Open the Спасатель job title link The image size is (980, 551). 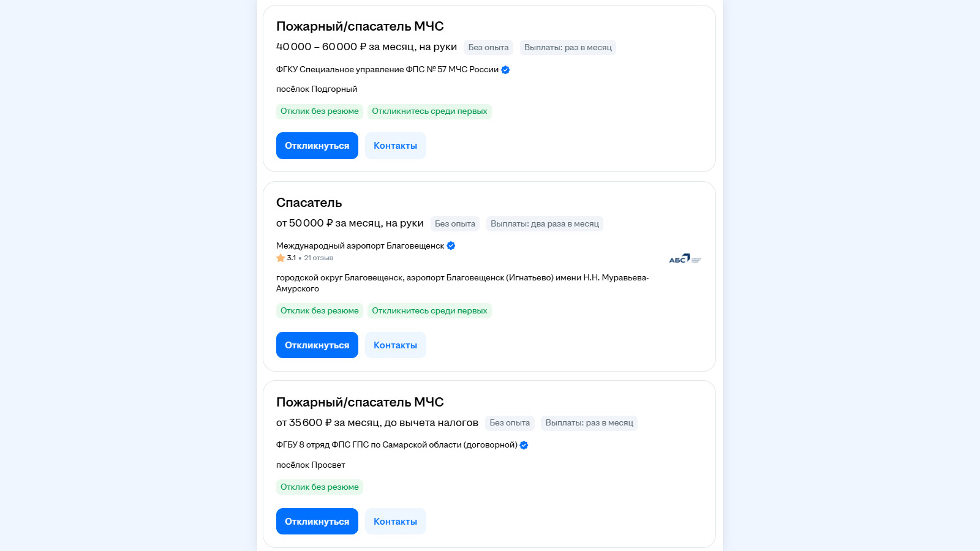309,203
